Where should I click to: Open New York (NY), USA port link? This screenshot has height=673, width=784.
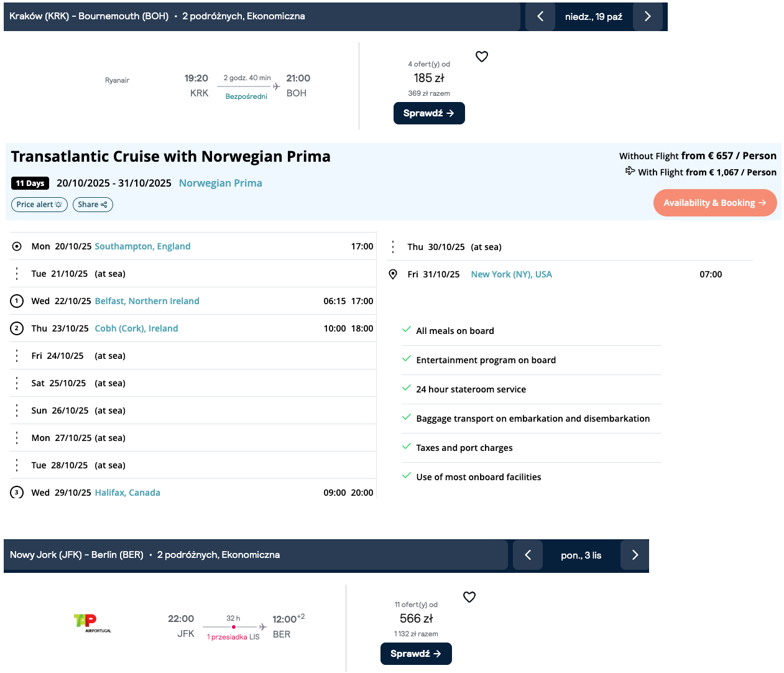(512, 274)
